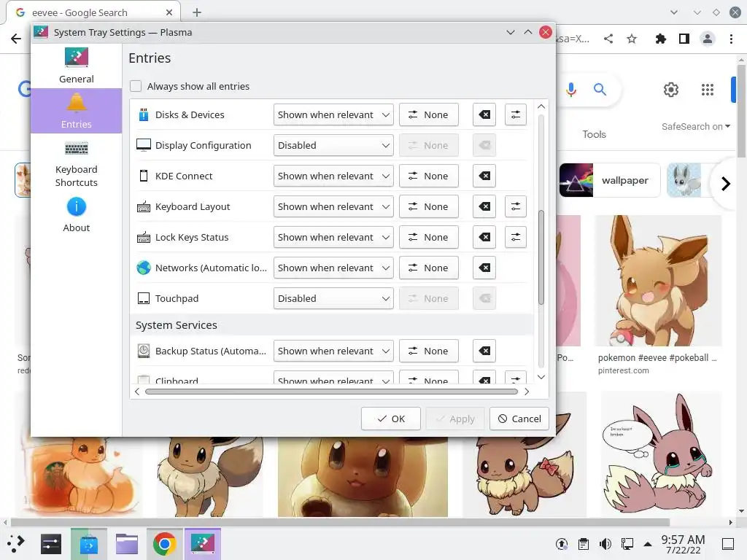
Task: Clear shortcut for Backup Status
Action: click(484, 351)
